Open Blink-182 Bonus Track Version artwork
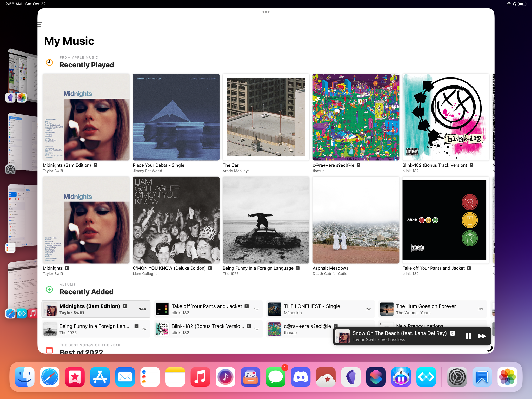This screenshot has width=532, height=399. coord(446,117)
